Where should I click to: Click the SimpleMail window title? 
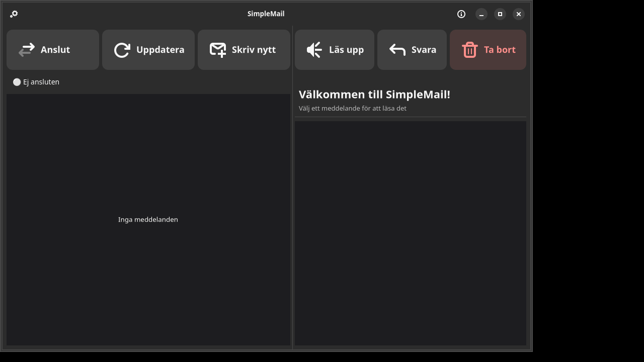tap(266, 14)
